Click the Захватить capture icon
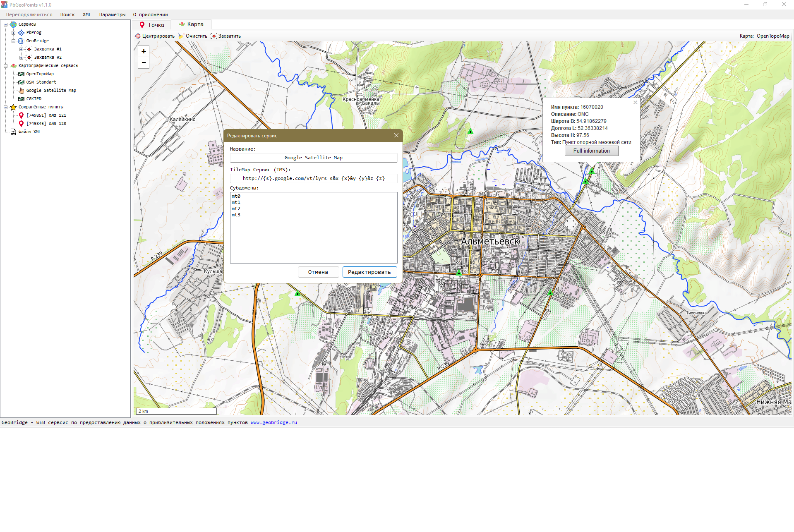The width and height of the screenshot is (794, 532). pos(213,36)
